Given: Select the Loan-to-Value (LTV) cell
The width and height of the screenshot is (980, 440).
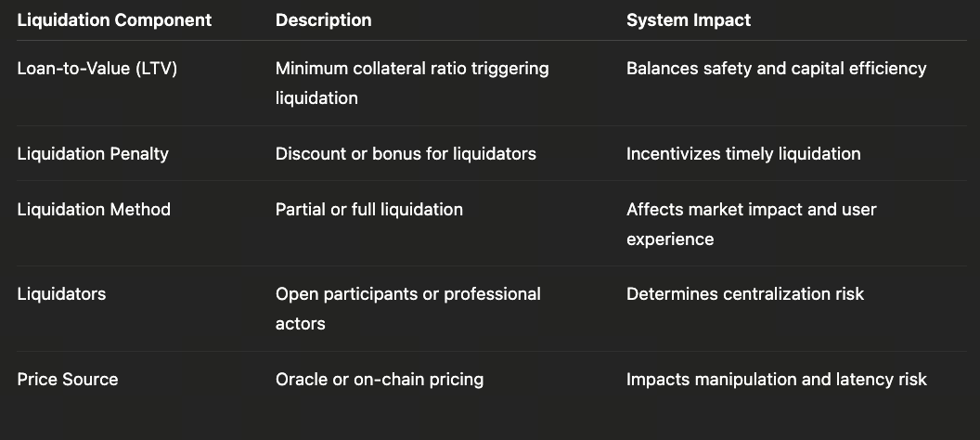Looking at the screenshot, I should 97,69.
